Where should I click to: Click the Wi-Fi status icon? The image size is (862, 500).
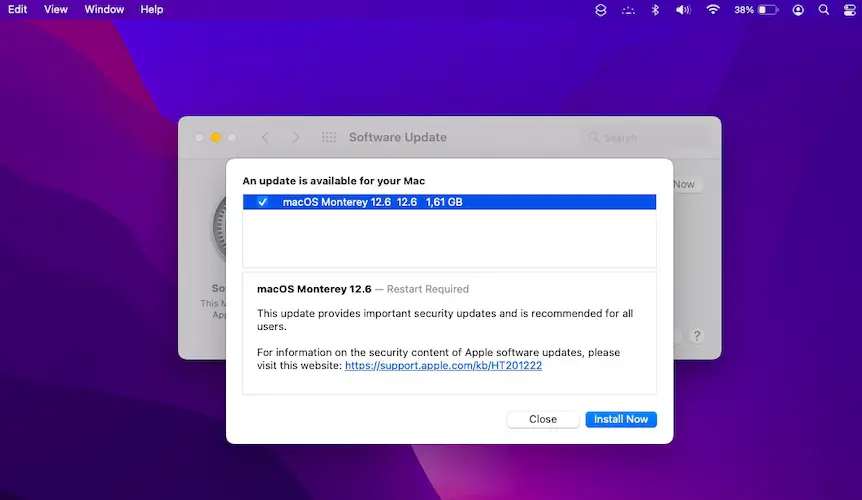[713, 9]
